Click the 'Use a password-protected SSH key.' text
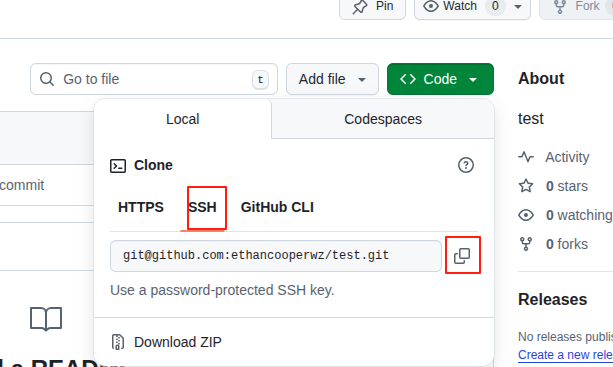The image size is (613, 367). click(222, 290)
